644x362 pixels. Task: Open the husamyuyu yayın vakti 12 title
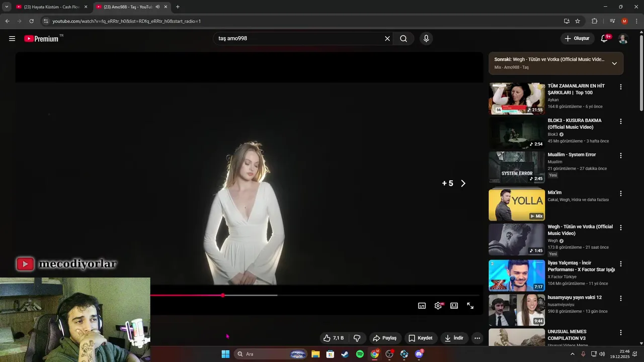(575, 298)
